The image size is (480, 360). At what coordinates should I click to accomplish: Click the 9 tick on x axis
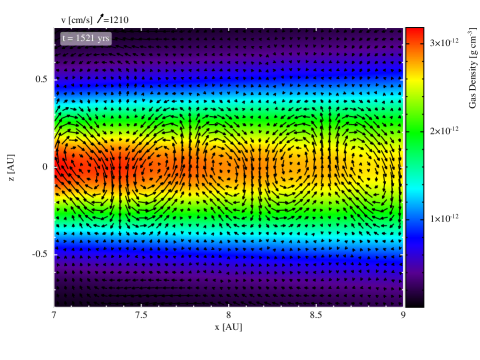(x=403, y=315)
